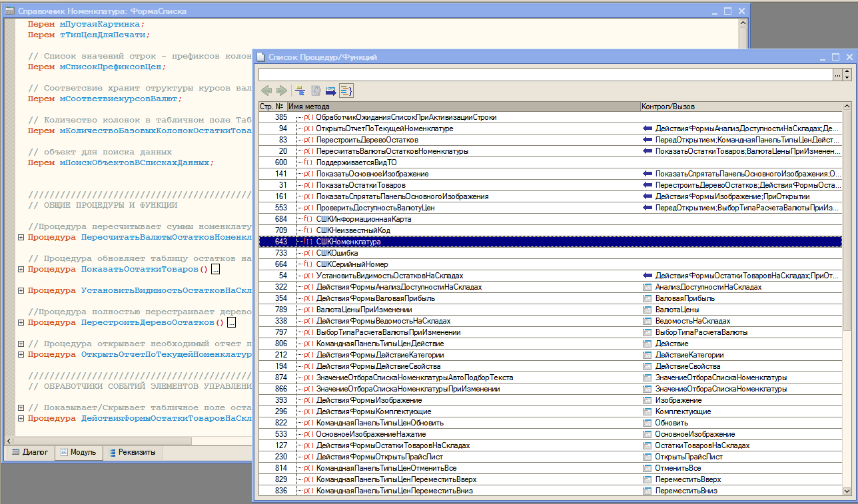Click the form element icon beside ОткрытьПрайсЛист
858x504 pixels.
646,457
